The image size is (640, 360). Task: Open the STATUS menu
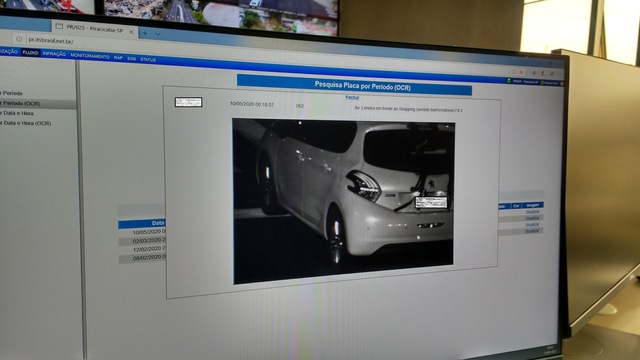(148, 60)
